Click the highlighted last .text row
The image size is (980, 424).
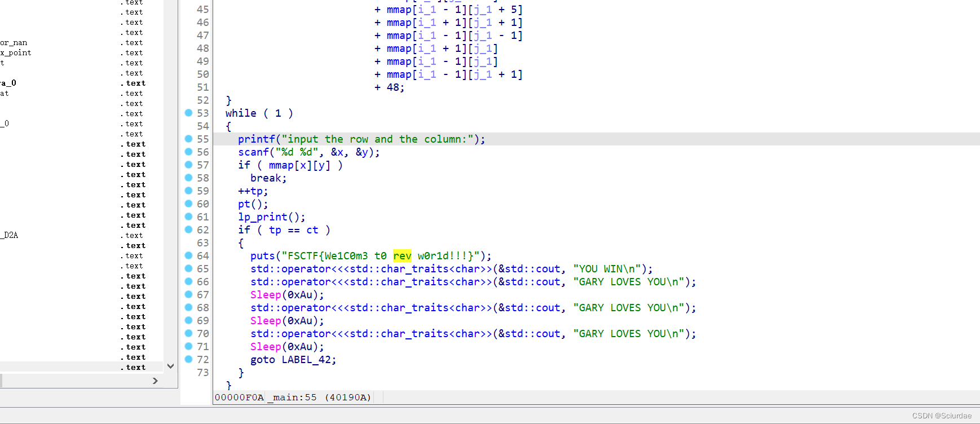[81, 367]
